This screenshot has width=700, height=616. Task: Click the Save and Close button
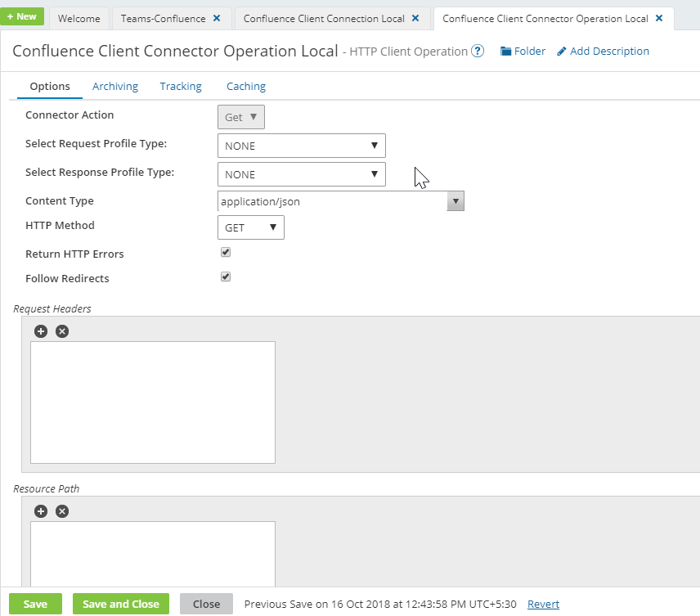coord(121,604)
